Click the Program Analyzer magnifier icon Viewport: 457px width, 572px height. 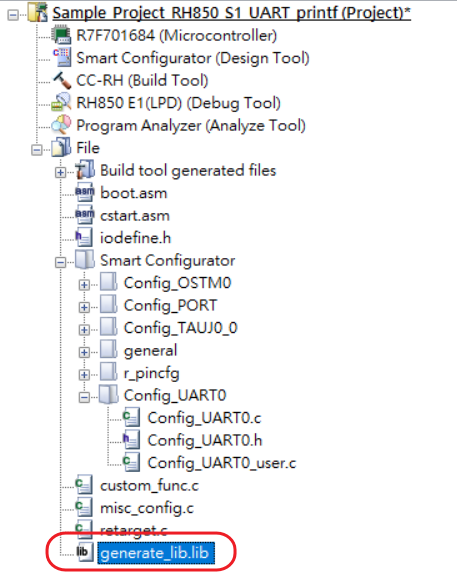[61, 125]
